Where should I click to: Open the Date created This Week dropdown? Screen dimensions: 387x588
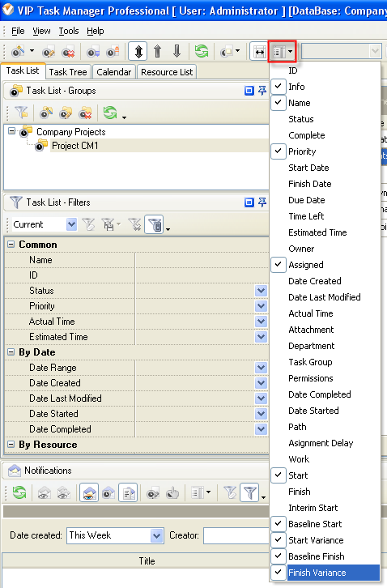157,535
